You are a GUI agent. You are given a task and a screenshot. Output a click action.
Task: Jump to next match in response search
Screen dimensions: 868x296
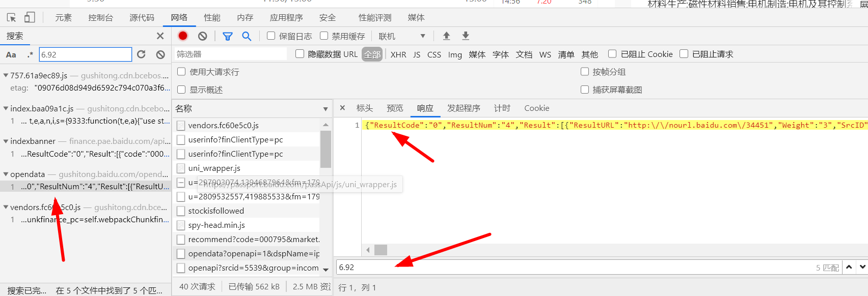pyautogui.click(x=862, y=267)
